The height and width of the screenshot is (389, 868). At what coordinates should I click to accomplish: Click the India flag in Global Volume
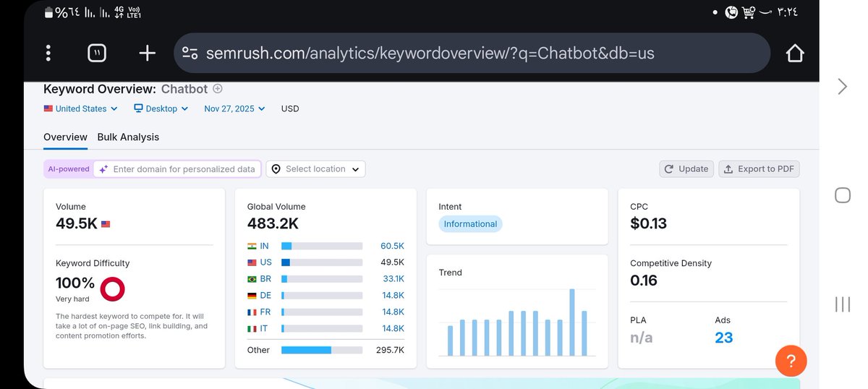pyautogui.click(x=252, y=246)
